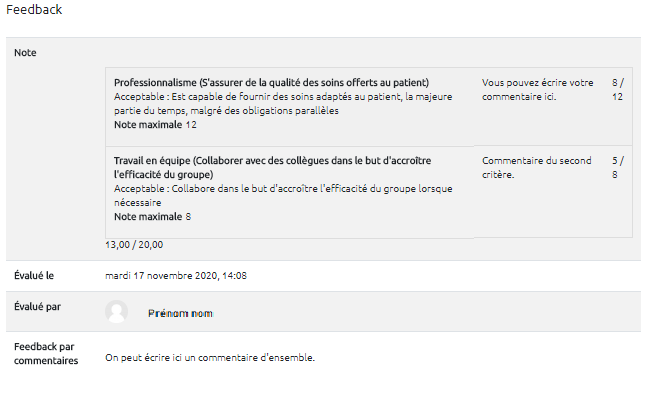Click "Note maximale 12" text
Viewport: 650px width, 393px height.
(x=155, y=125)
